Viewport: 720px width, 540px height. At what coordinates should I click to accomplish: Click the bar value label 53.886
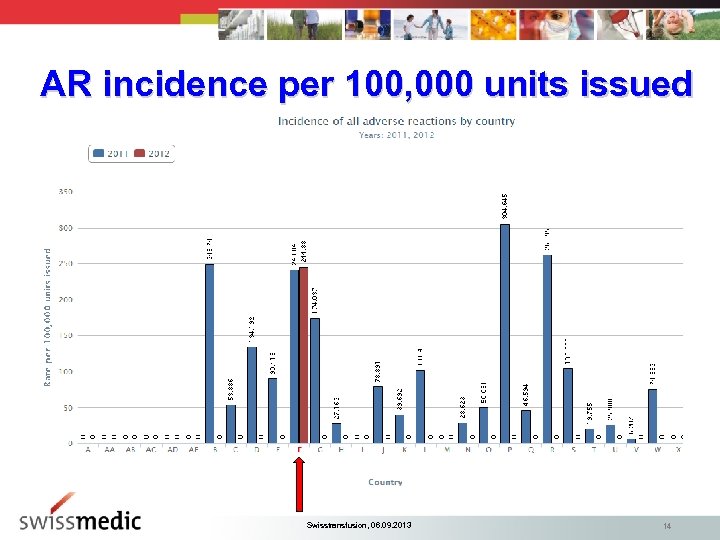click(x=231, y=389)
